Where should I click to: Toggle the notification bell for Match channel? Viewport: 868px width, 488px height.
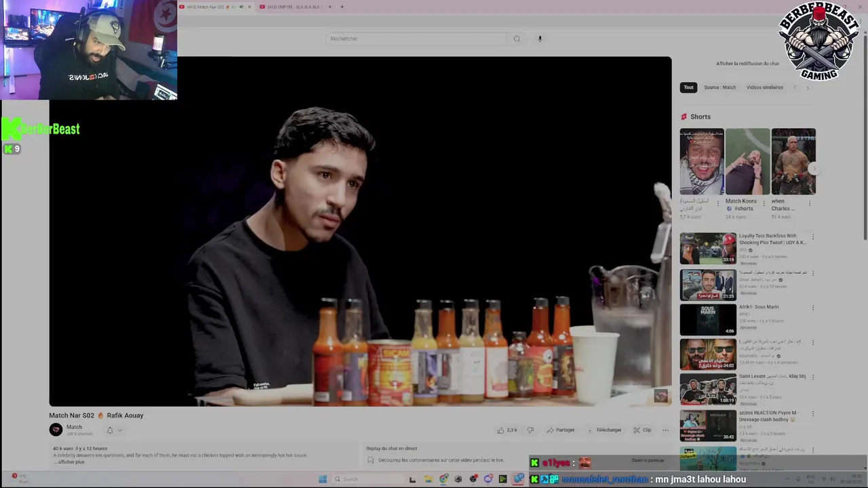tap(110, 430)
